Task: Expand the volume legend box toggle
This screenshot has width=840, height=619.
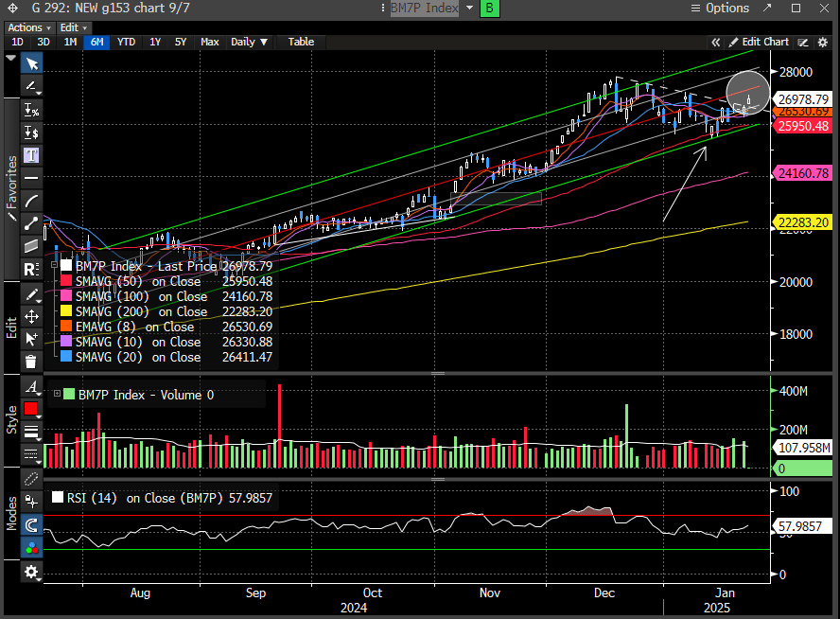Action: click(x=58, y=394)
